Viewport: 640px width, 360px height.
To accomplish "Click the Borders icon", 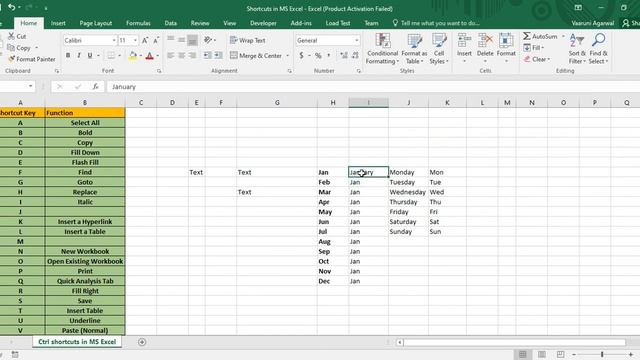I will click(x=111, y=56).
